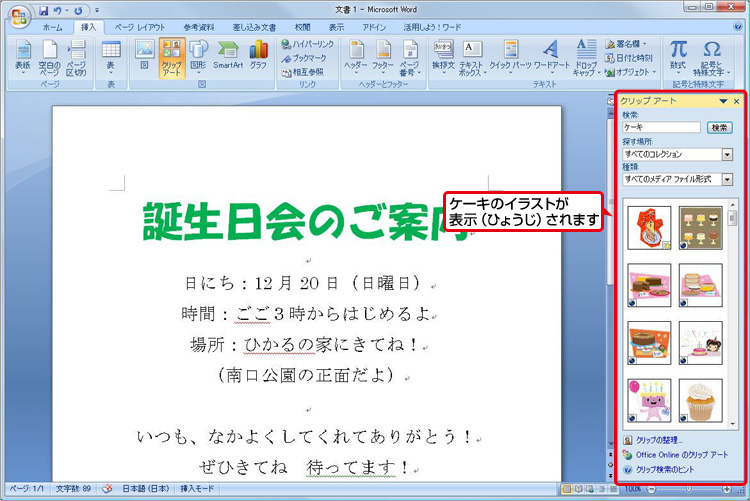Expand the search location (探す場所) dropdown
The image size is (750, 501).
(x=727, y=155)
